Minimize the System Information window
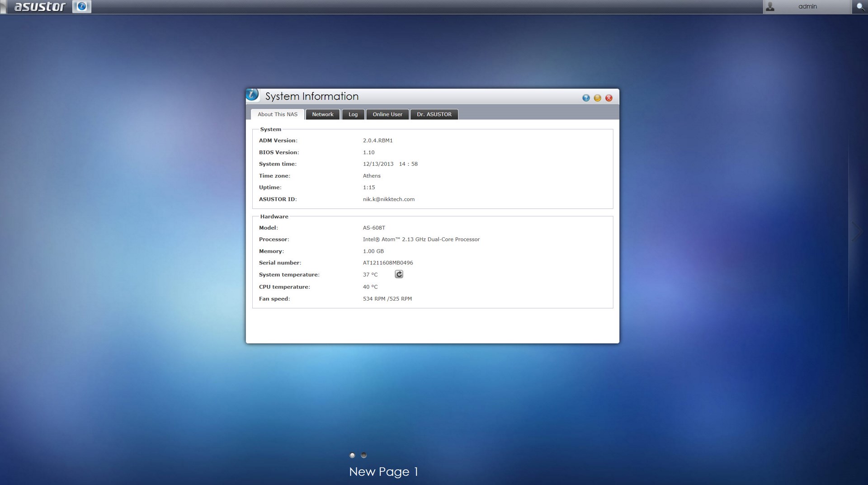The image size is (868, 485). pos(597,98)
